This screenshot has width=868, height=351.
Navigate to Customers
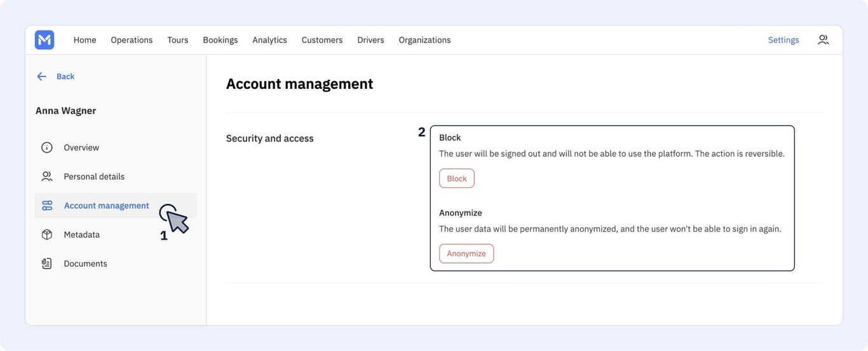(x=322, y=40)
